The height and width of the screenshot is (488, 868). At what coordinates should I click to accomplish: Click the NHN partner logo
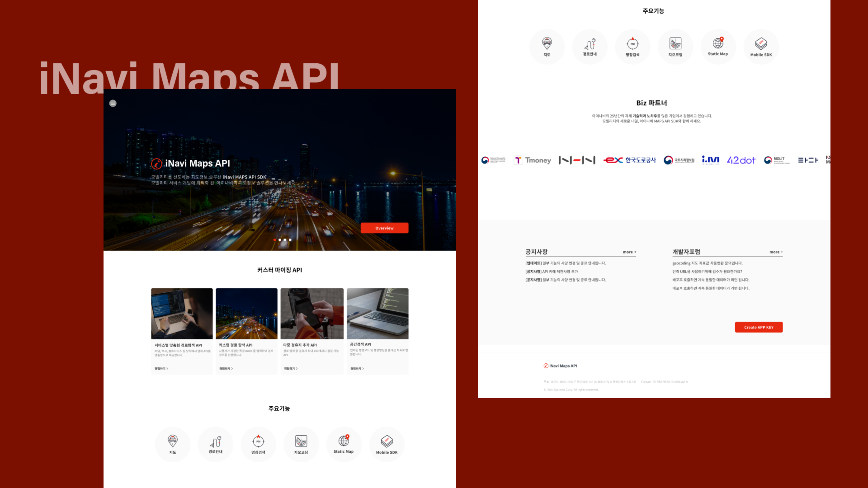click(577, 160)
